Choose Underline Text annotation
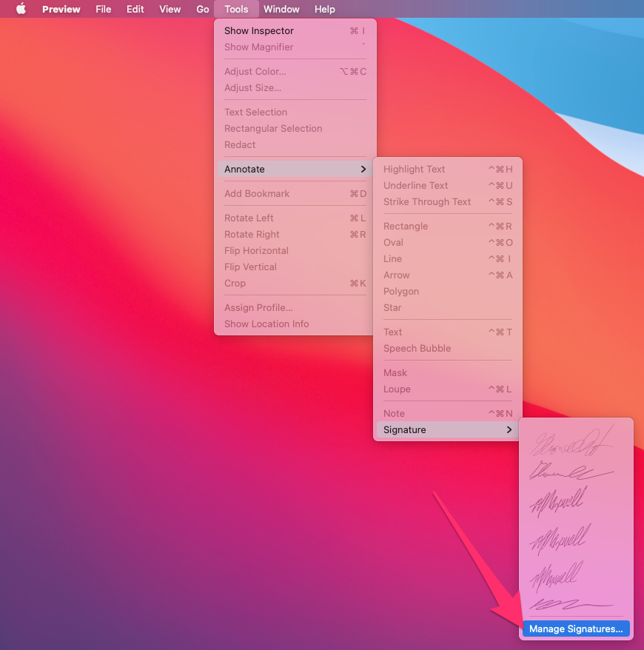The height and width of the screenshot is (650, 644). [448, 185]
